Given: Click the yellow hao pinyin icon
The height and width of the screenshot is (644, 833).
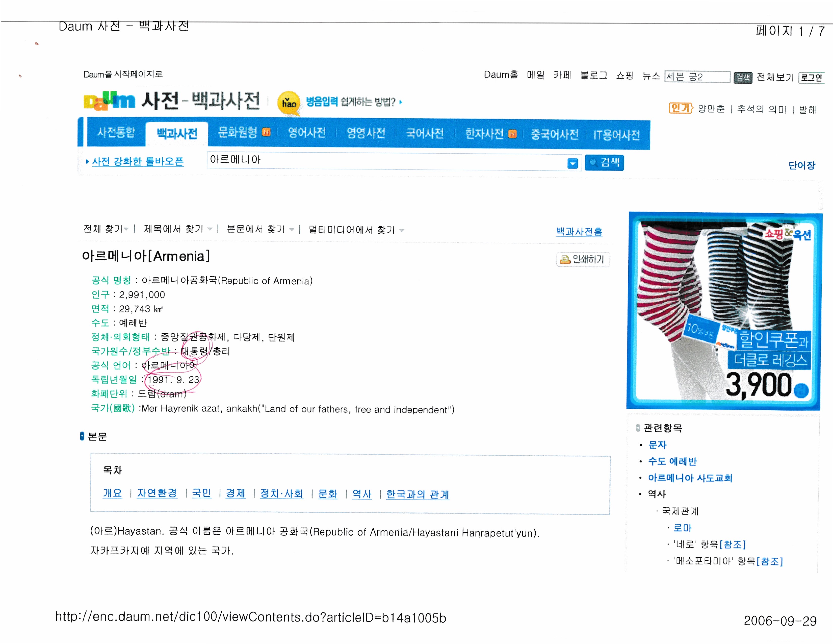Looking at the screenshot, I should [x=289, y=103].
